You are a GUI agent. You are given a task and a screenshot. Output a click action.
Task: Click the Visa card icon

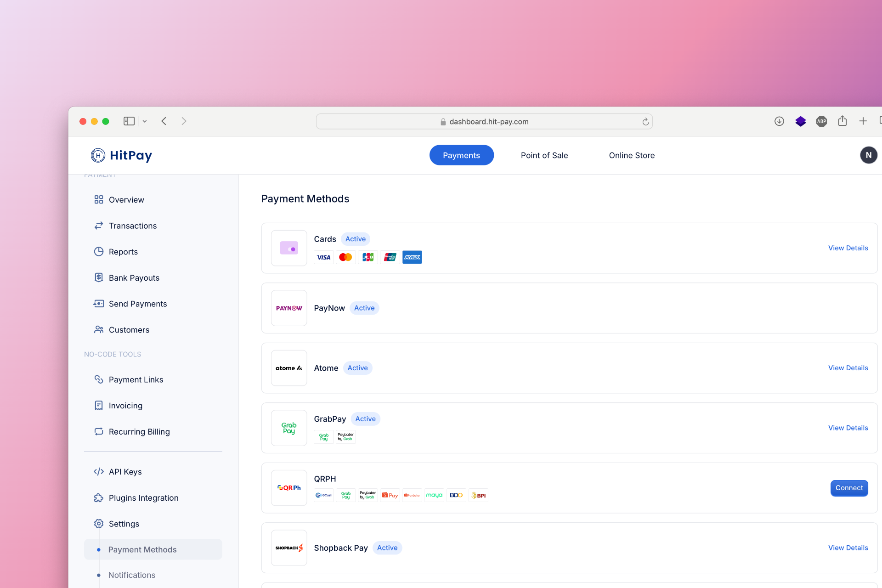324,257
